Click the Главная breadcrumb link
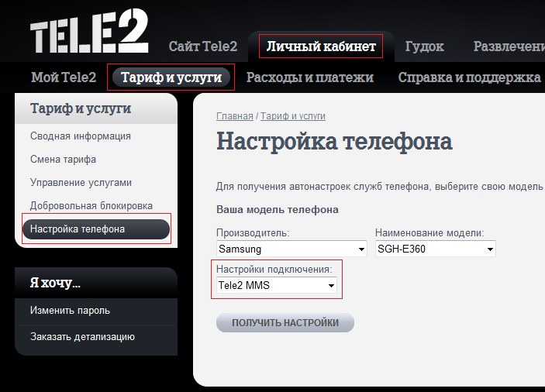 [234, 116]
